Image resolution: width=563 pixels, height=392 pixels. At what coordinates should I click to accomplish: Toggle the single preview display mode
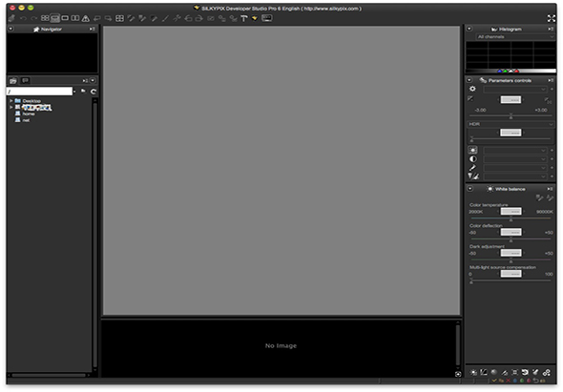(x=65, y=18)
